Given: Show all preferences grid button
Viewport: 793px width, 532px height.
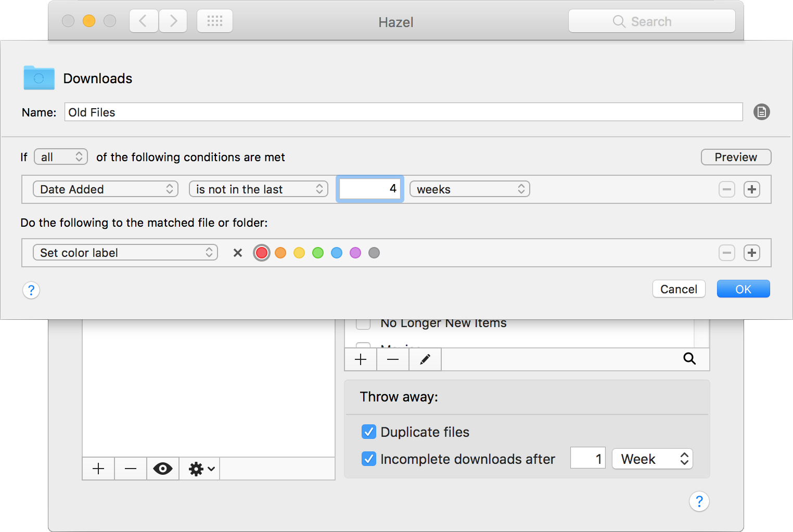Looking at the screenshot, I should pos(215,21).
